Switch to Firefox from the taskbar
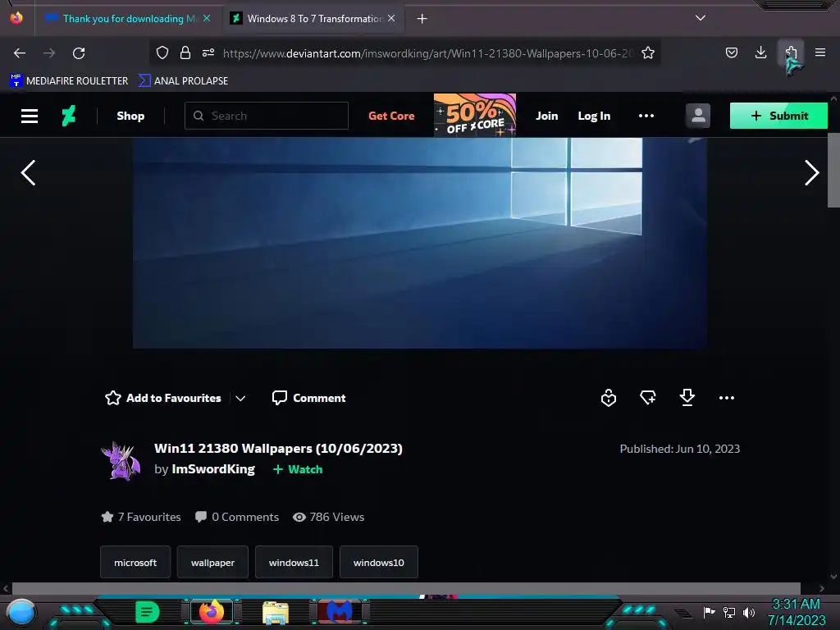The height and width of the screenshot is (630, 840). point(212,612)
